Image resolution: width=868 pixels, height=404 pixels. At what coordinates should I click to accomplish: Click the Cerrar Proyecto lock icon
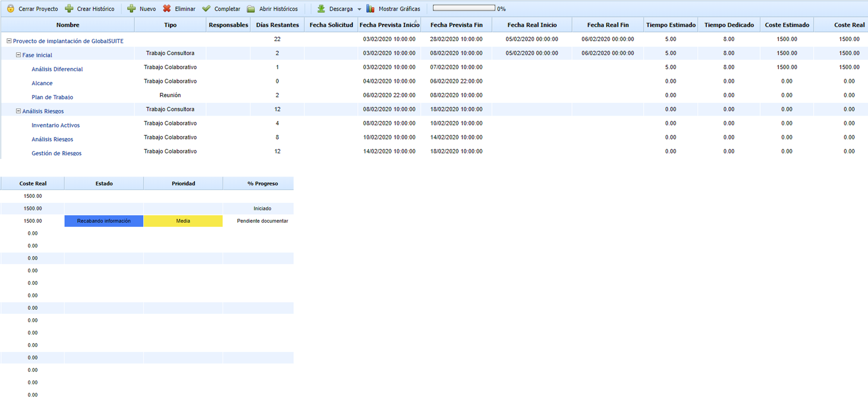[11, 9]
